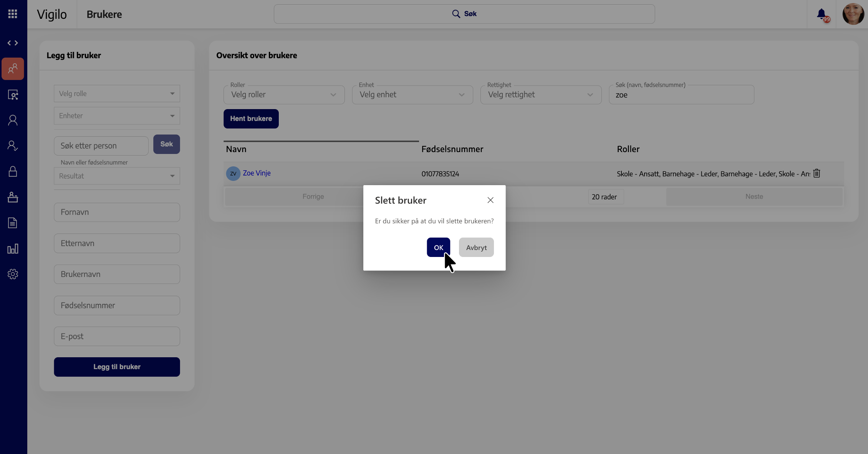Focus the Fødselsnummer input field
868x454 pixels.
117,305
